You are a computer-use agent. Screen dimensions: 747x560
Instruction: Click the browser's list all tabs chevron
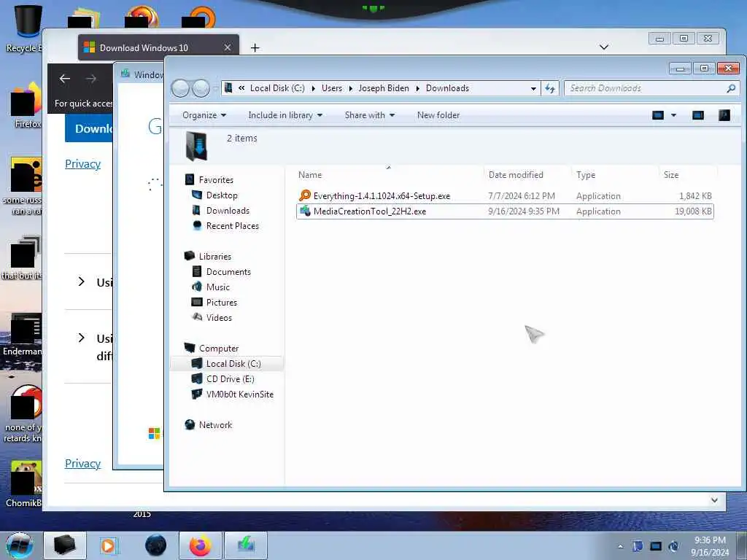click(603, 47)
